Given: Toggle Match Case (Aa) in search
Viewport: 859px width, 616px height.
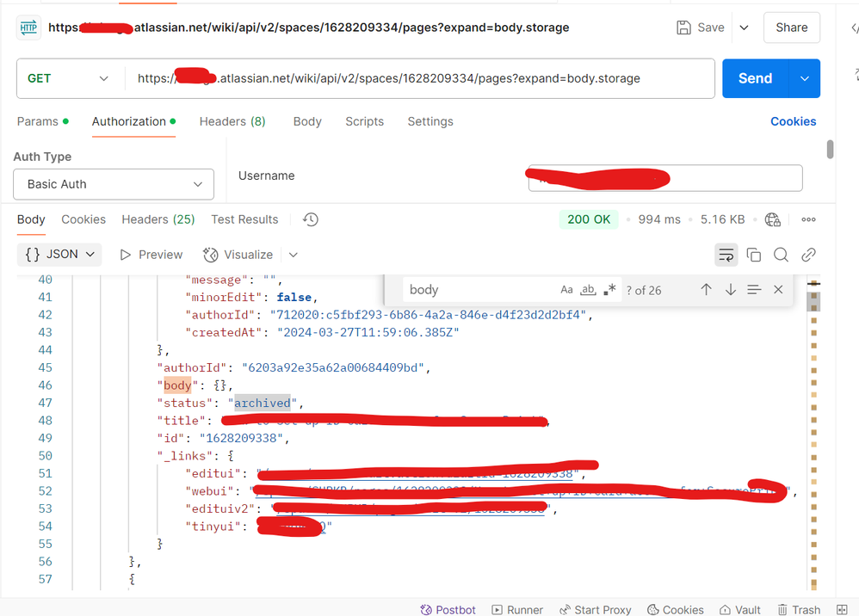Looking at the screenshot, I should [566, 290].
